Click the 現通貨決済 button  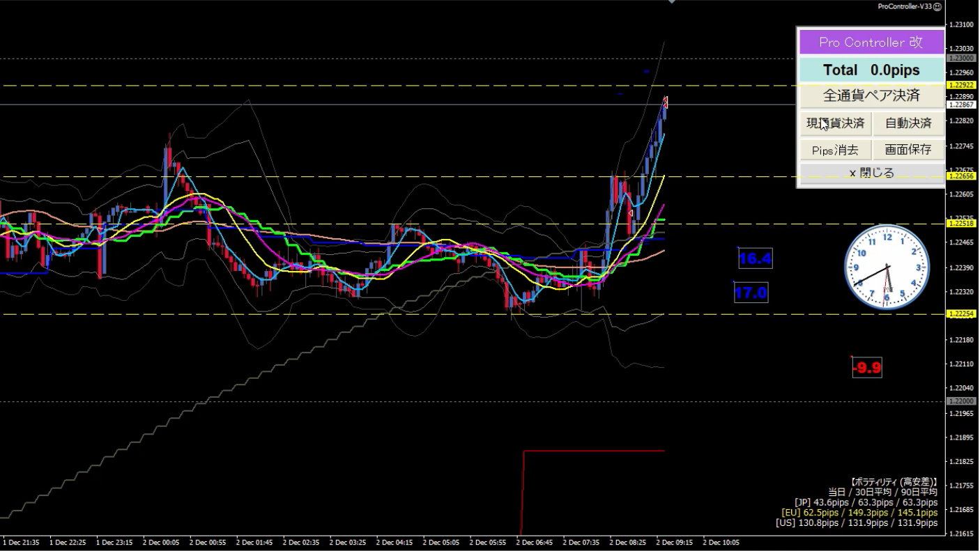[835, 123]
